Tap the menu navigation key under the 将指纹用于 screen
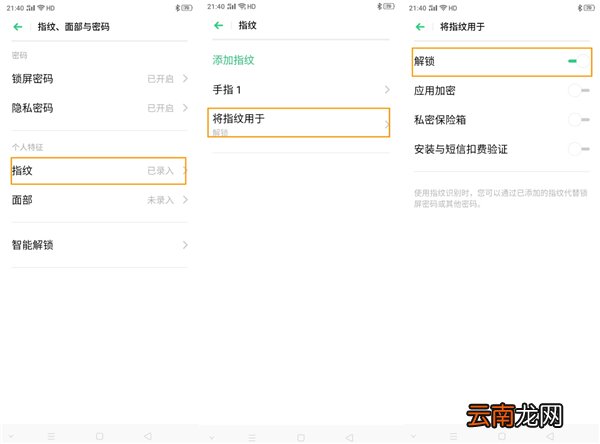Image resolution: width=600 pixels, height=444 pixels. pyautogui.click(x=453, y=436)
